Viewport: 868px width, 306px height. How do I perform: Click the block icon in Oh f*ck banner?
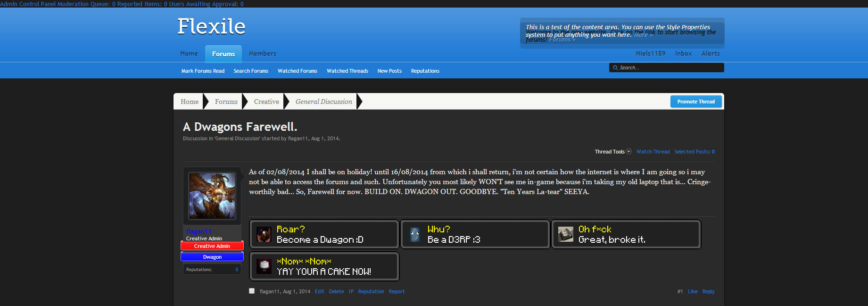565,234
